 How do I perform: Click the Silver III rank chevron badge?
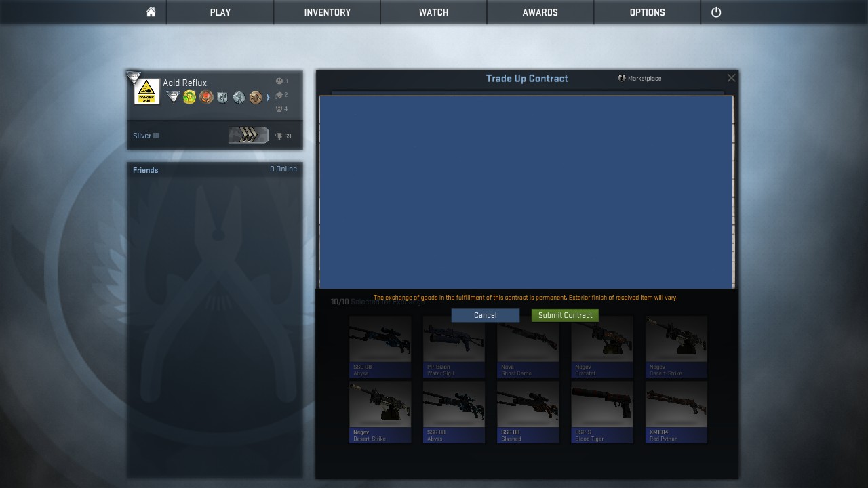pos(248,136)
